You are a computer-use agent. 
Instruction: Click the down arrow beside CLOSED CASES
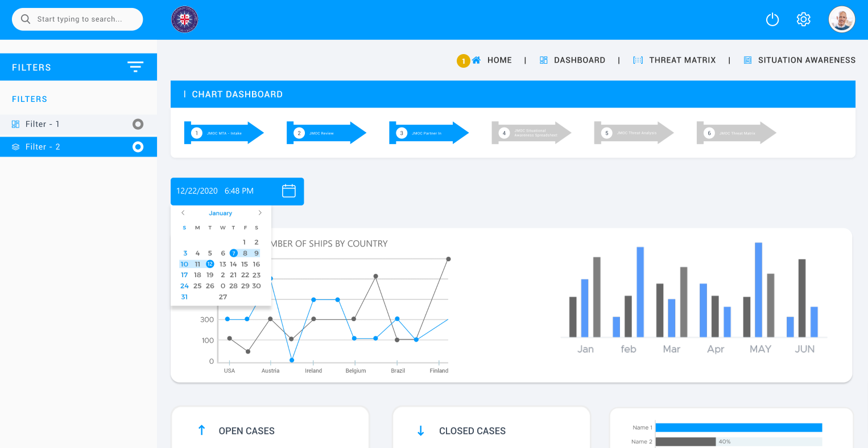[x=421, y=431]
